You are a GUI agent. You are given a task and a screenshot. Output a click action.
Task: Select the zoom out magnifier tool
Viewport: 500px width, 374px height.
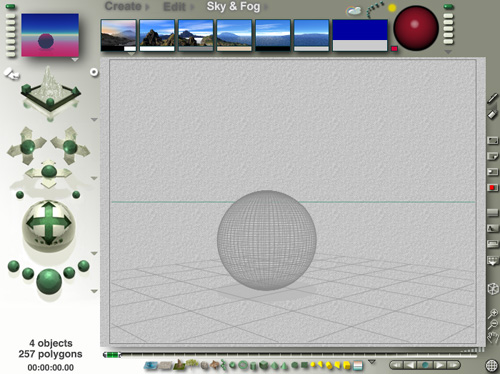(493, 324)
